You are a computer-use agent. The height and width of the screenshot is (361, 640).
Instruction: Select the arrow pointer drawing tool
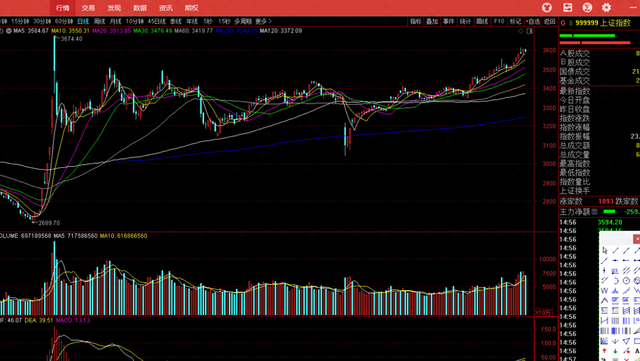605,250
